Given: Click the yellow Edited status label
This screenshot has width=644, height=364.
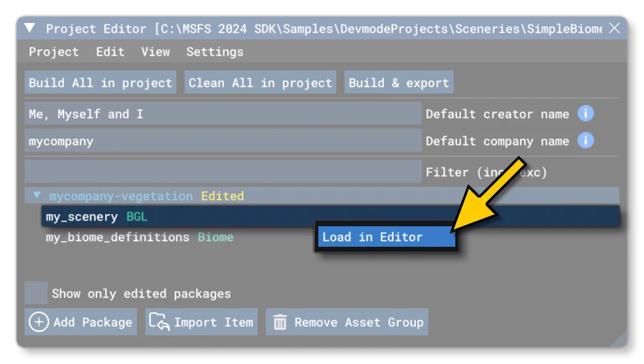Looking at the screenshot, I should point(222,196).
